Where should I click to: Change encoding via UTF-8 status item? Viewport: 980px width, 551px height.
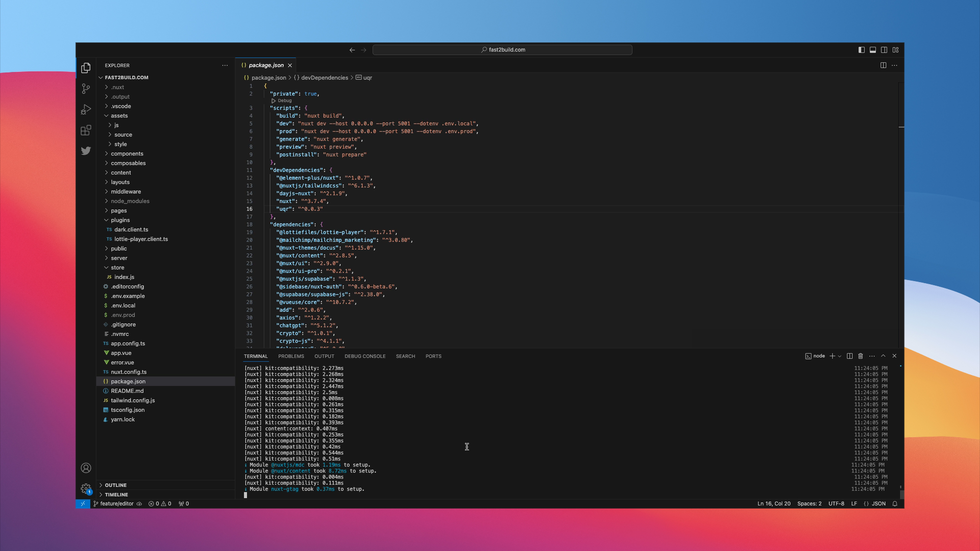pyautogui.click(x=836, y=504)
